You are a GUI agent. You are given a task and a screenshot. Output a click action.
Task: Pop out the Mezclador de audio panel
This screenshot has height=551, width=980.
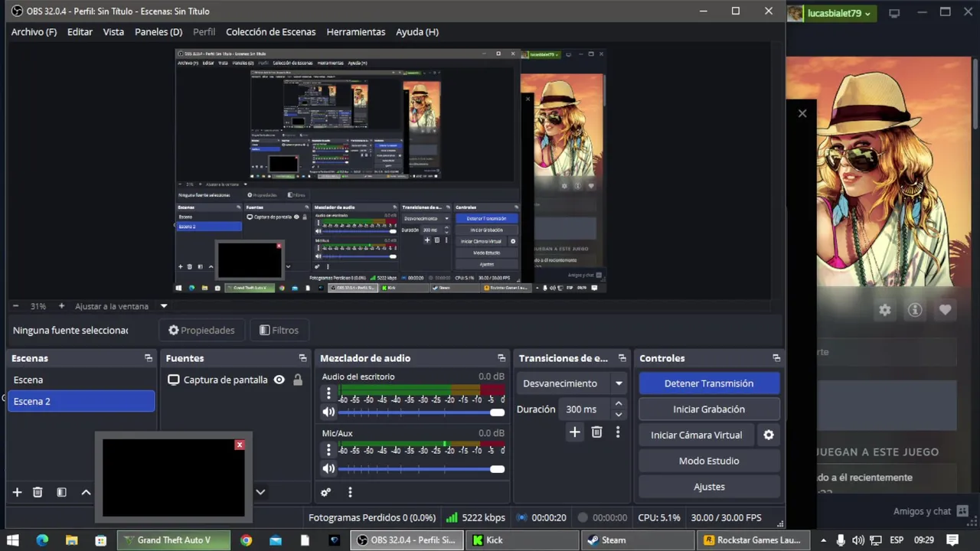tap(501, 358)
